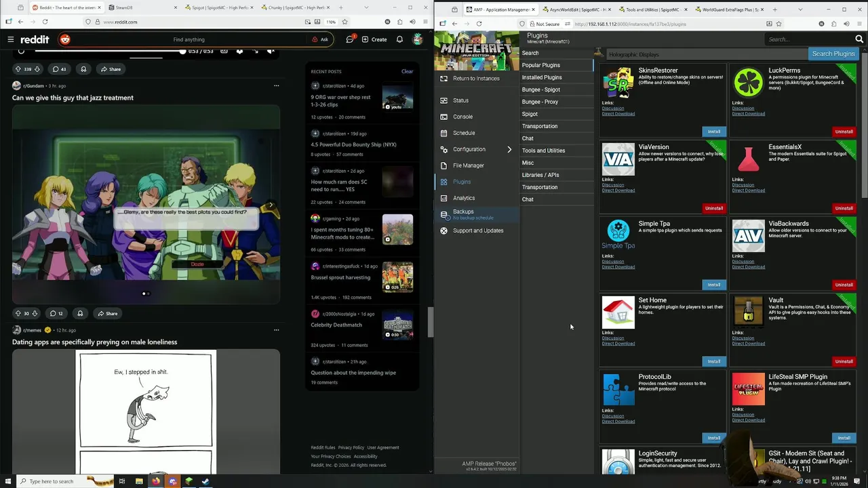This screenshot has height=488, width=868.
Task: Install the LifeSteal SMP Plugin
Action: [x=844, y=438]
